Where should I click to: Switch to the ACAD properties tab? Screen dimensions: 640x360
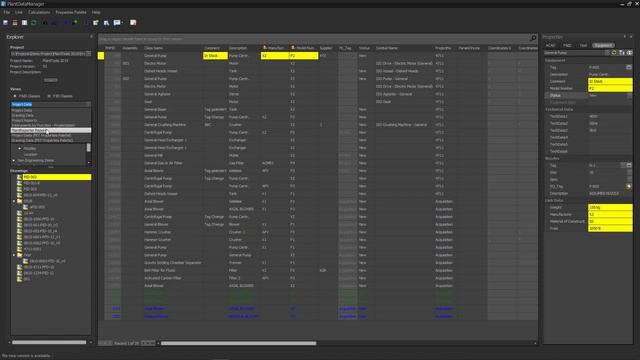coord(550,45)
